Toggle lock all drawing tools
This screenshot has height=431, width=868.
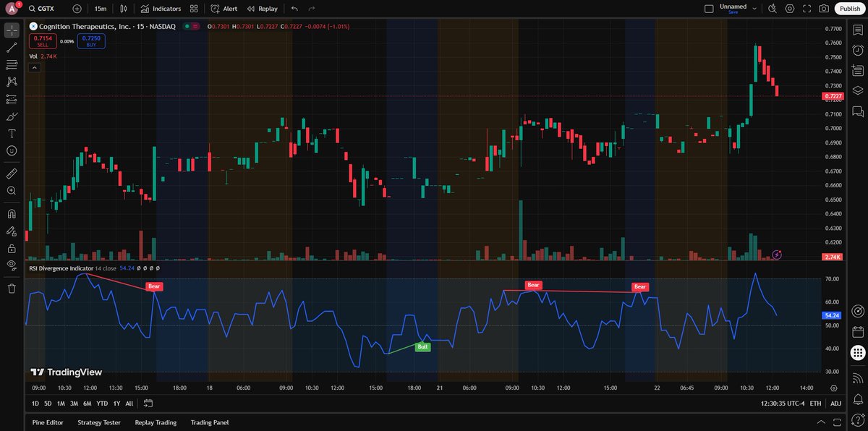click(x=12, y=248)
